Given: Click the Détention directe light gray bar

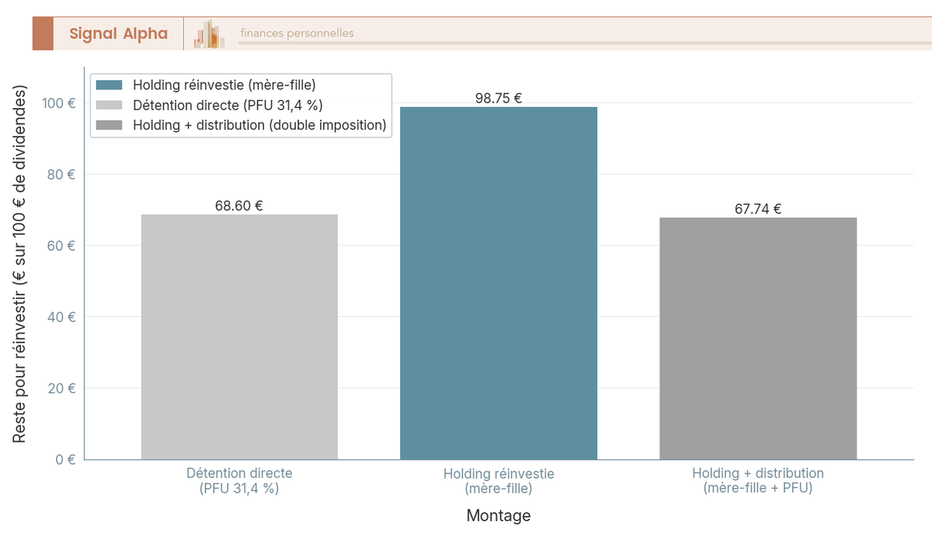Looking at the screenshot, I should coord(239,337).
